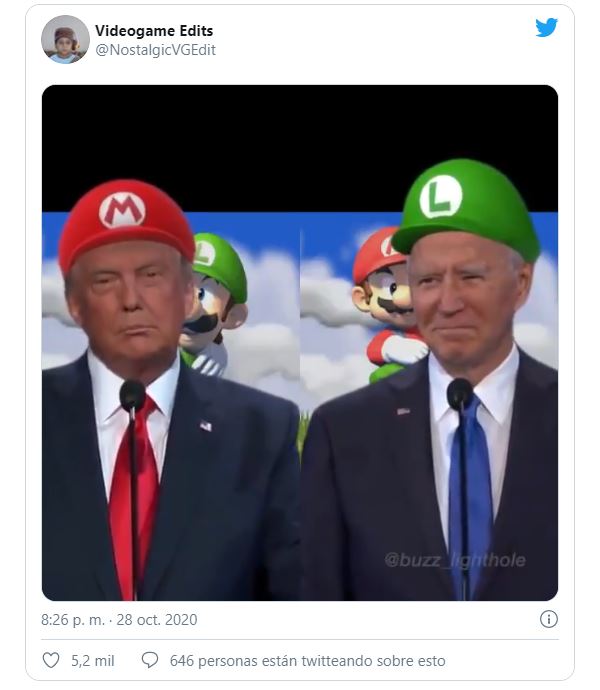Screen dimensions: 600x690
Task: Click the white L emblem on green hat
Action: click(441, 196)
